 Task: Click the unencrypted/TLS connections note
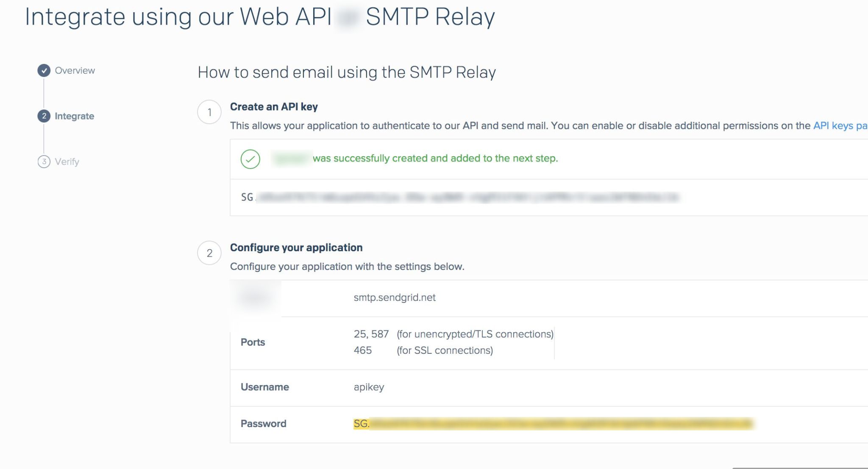(x=475, y=334)
